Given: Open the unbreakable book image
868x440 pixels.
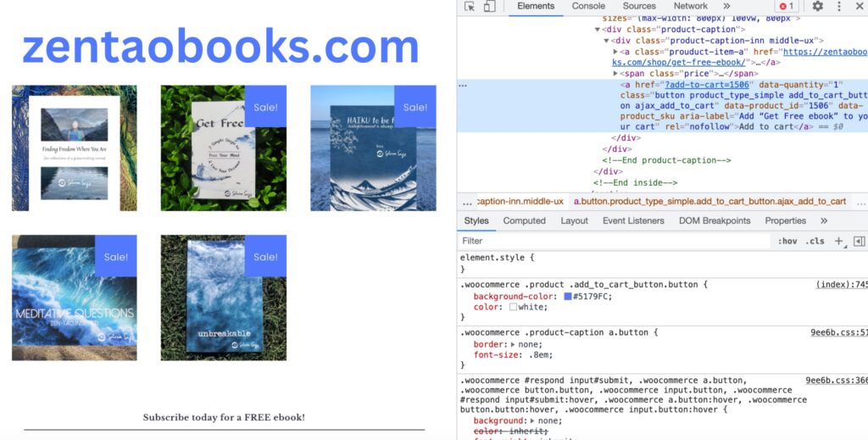Looking at the screenshot, I should click(224, 298).
